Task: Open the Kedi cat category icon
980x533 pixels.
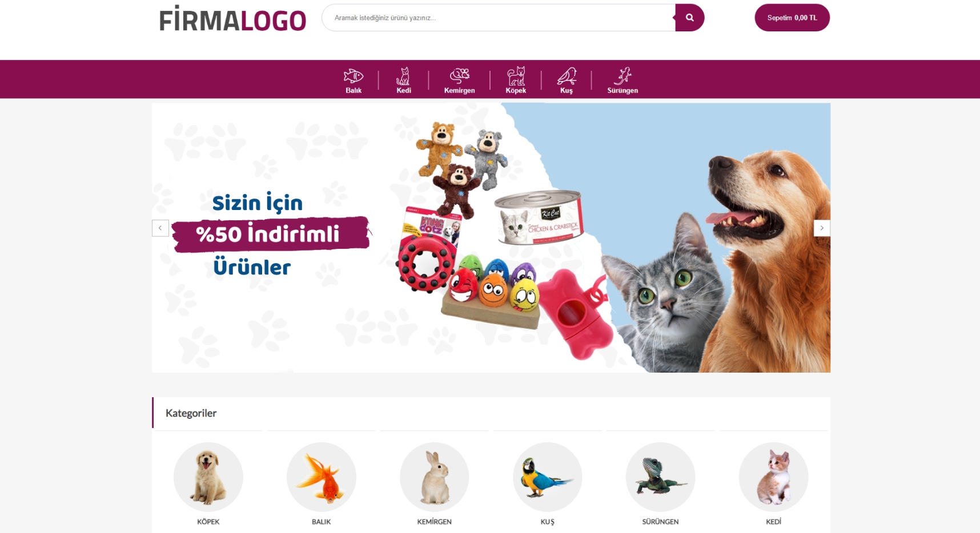Action: click(x=403, y=75)
